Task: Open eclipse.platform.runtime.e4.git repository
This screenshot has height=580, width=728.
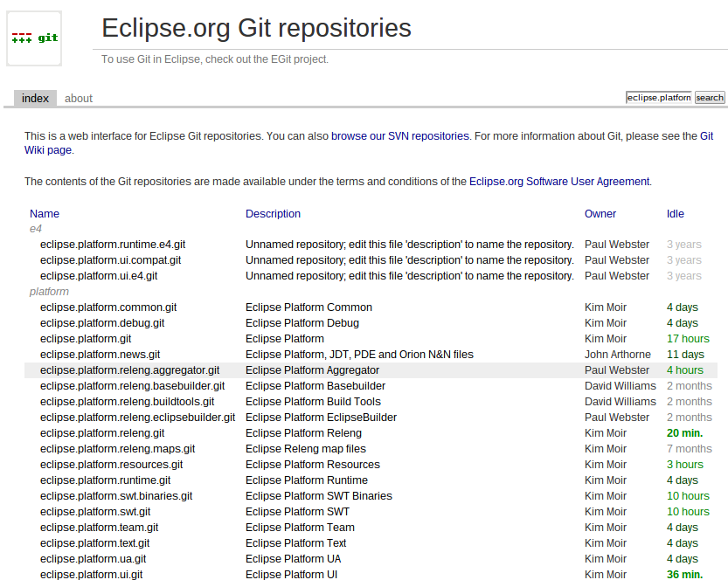Action: 113,245
